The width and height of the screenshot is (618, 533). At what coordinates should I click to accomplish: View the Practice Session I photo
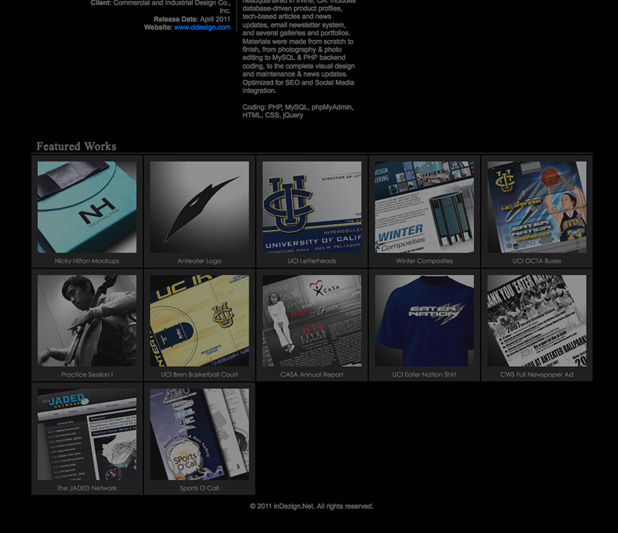(87, 321)
